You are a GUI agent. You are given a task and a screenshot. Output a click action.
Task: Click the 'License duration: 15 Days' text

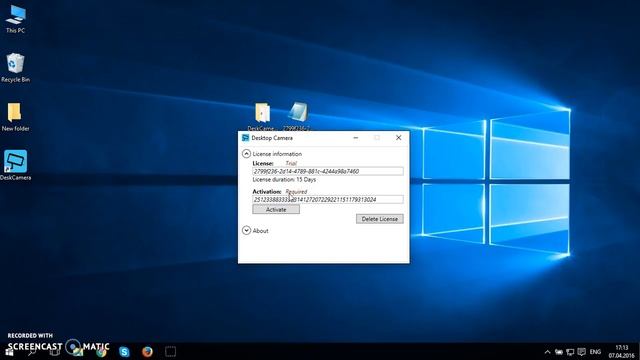click(284, 180)
